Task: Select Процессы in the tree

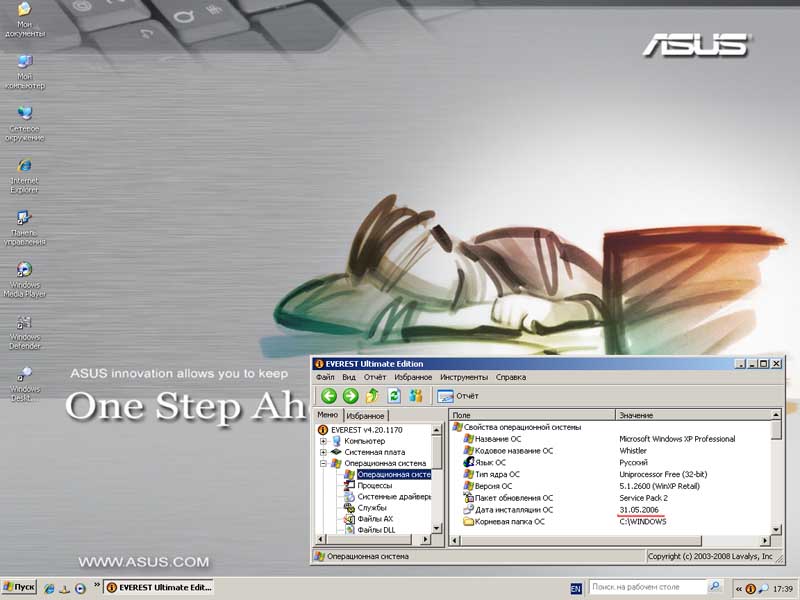Action: point(374,486)
